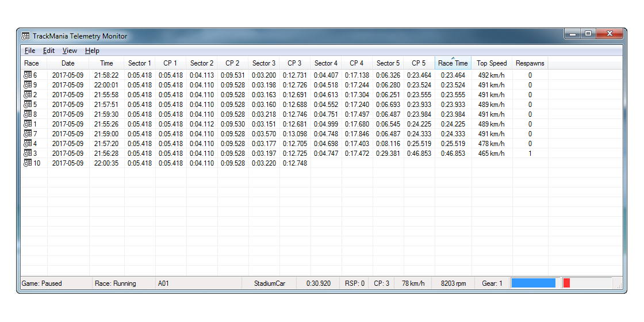Click the TrackMania Telemetry Monitor title icon
Screen dimensions: 644x322
(x=26, y=36)
